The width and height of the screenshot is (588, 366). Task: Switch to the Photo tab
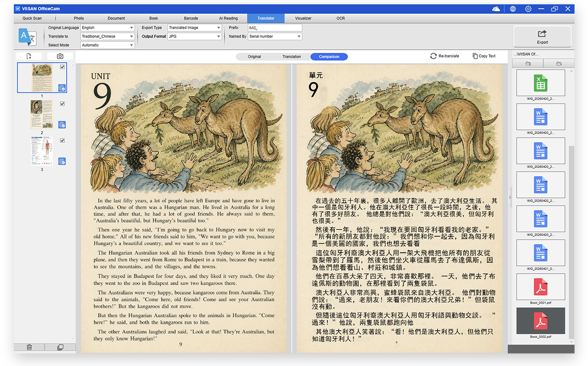tap(79, 18)
